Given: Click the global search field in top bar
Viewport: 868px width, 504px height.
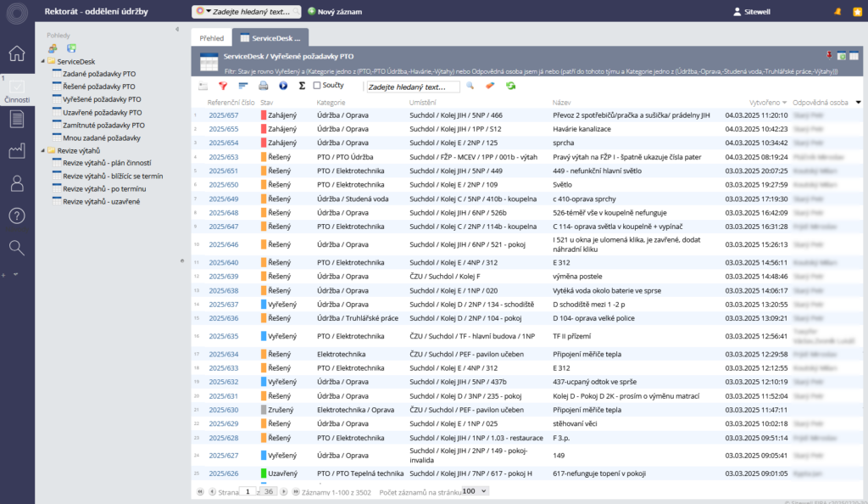Looking at the screenshot, I should (252, 11).
